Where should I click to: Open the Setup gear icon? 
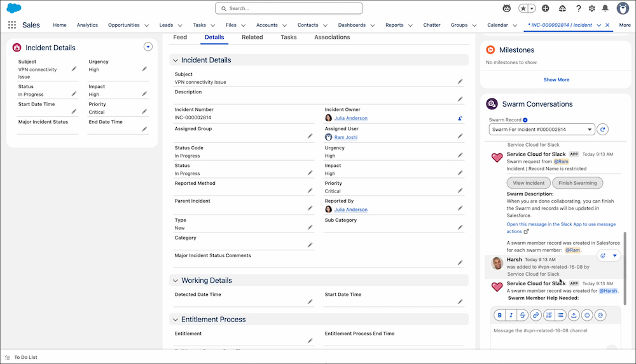coord(591,8)
